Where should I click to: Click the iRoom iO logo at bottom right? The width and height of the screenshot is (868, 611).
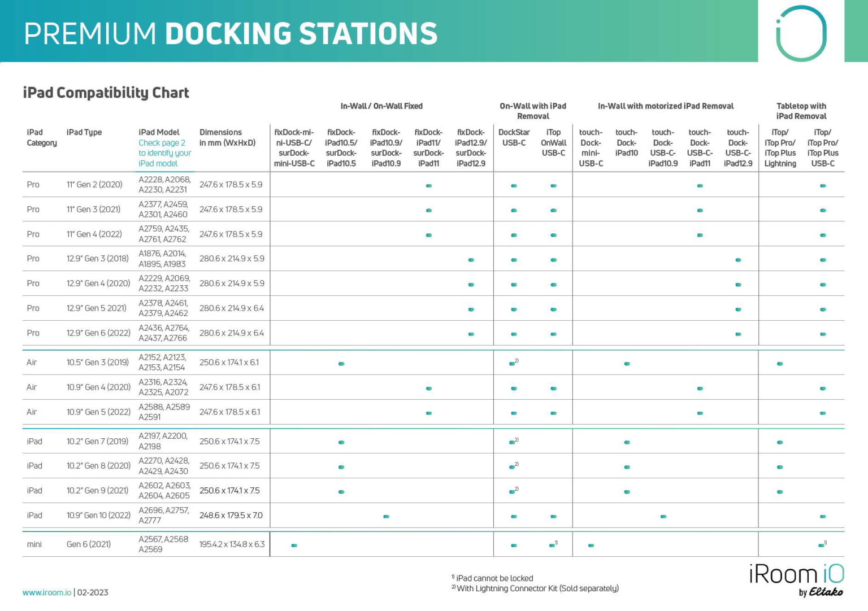[796, 575]
